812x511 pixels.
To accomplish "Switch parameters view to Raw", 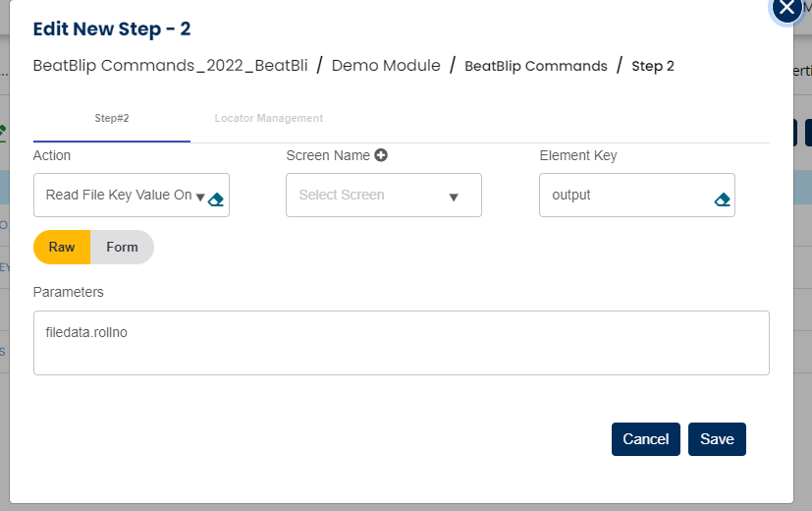I will 62,247.
